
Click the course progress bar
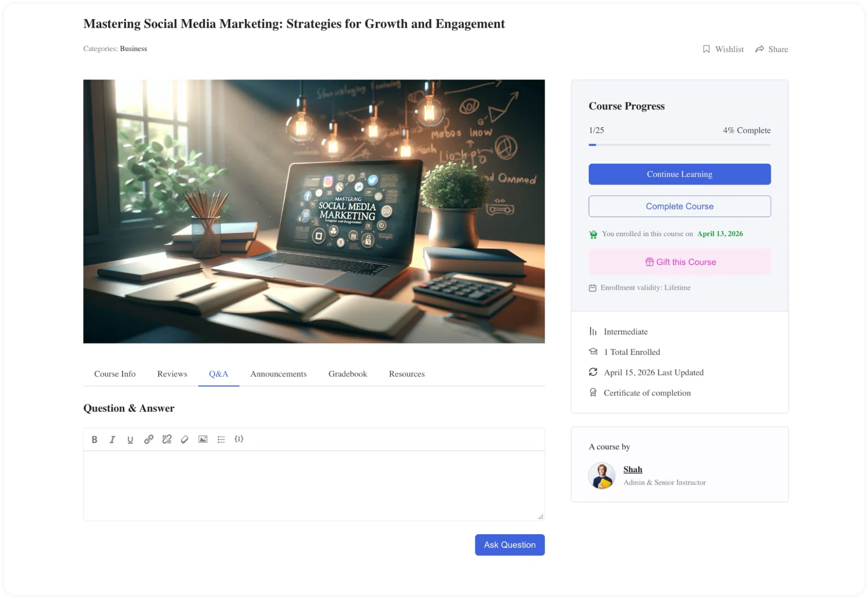[680, 145]
